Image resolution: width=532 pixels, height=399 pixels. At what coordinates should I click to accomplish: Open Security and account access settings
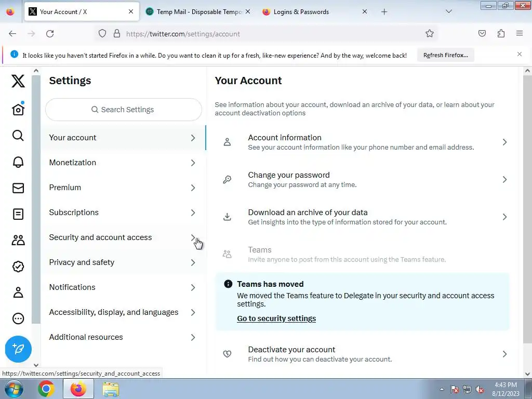coord(123,237)
